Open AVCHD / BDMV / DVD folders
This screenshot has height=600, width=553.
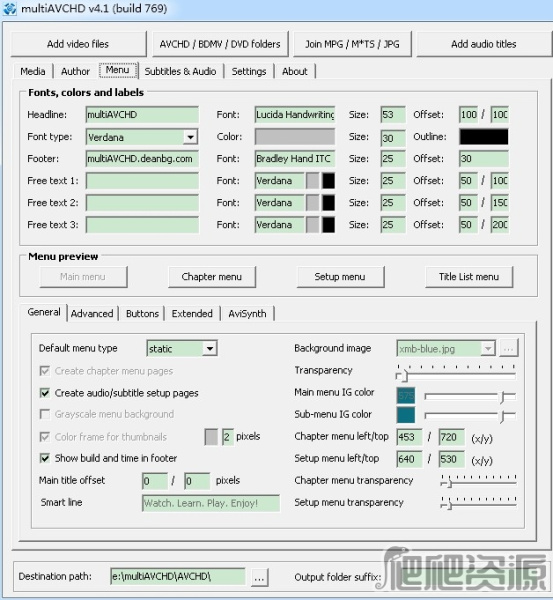220,44
